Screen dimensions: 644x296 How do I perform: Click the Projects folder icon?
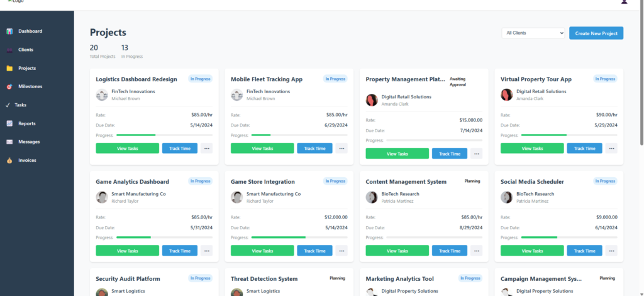click(9, 68)
